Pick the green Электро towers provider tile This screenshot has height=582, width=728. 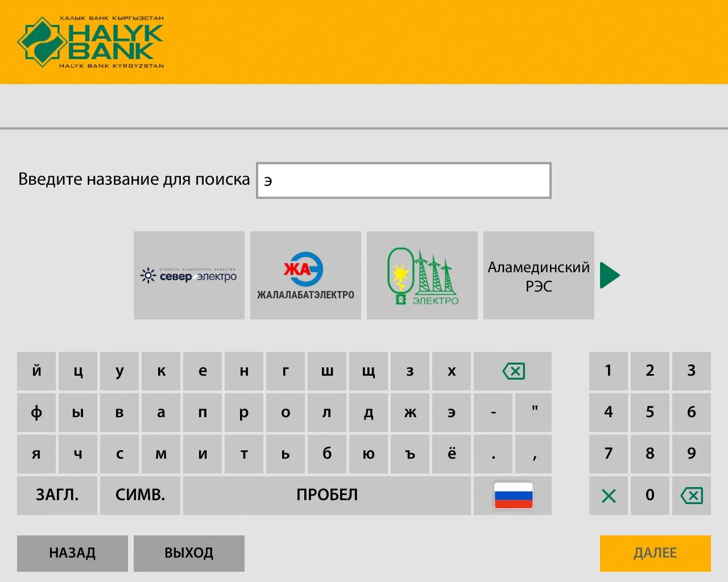point(422,275)
